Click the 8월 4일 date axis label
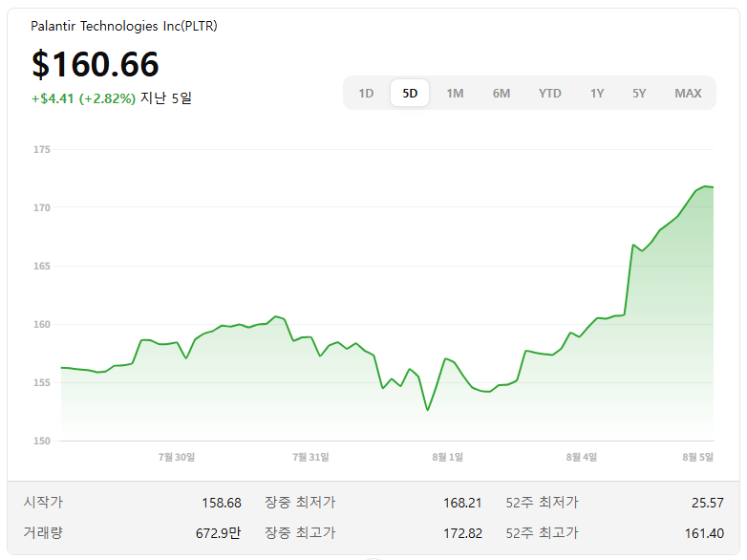747x560 pixels. (x=581, y=457)
